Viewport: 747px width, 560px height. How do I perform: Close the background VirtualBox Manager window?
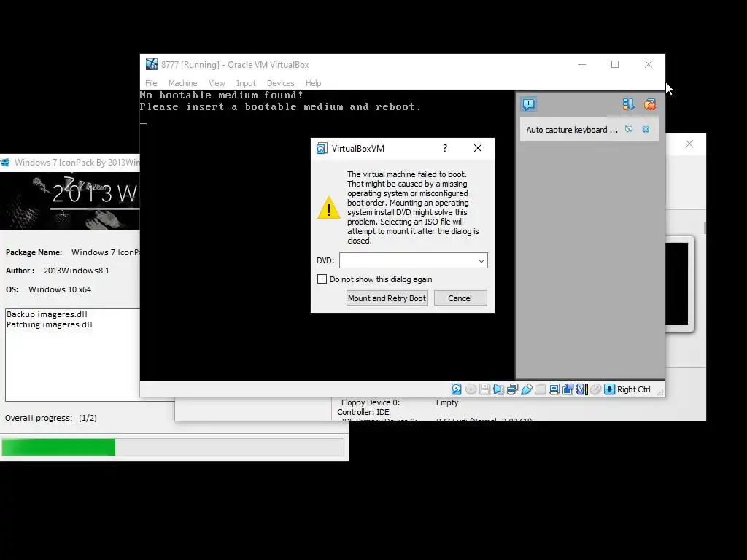tap(689, 144)
